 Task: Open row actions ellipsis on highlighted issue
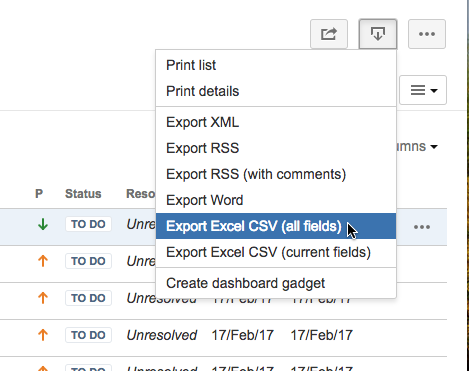click(422, 227)
